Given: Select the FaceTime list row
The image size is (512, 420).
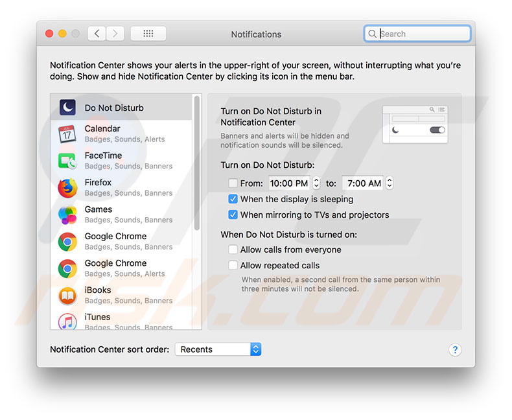Looking at the screenshot, I should (121, 161).
